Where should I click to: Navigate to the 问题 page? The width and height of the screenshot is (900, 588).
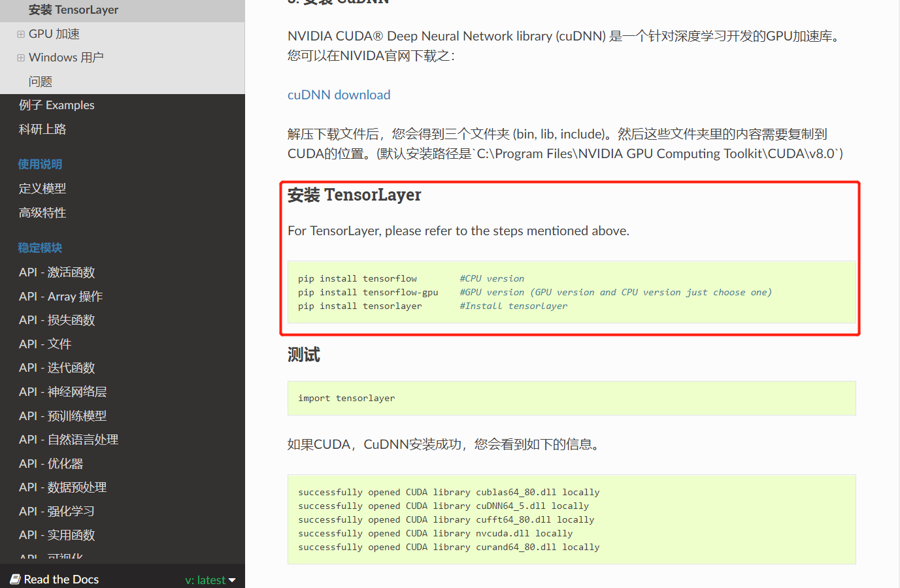(38, 80)
